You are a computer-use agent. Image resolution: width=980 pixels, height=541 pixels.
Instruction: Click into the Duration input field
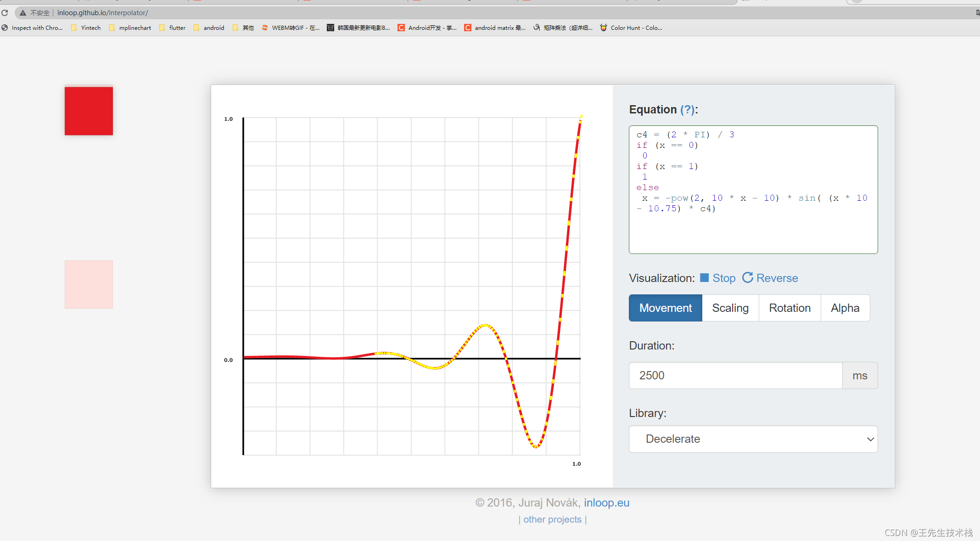click(x=735, y=376)
